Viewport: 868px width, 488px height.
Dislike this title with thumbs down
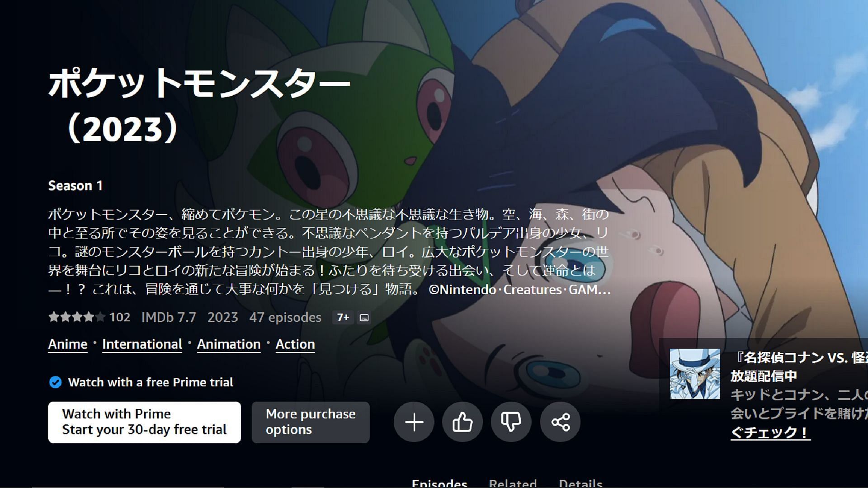click(511, 422)
